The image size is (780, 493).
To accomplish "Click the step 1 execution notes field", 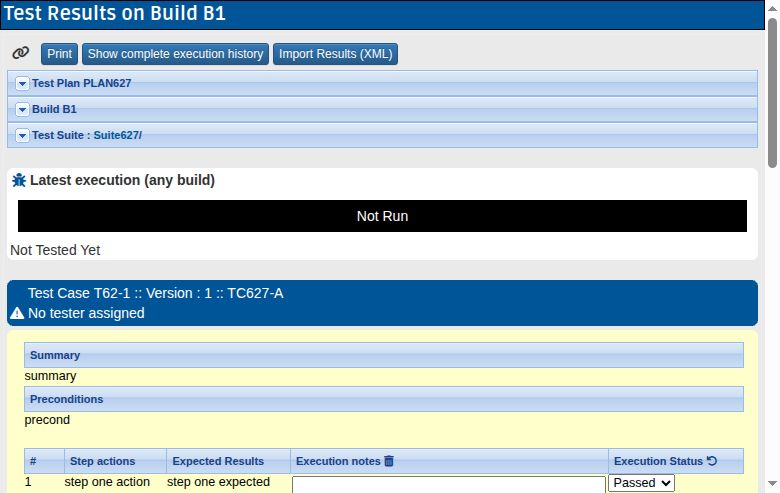I will [449, 485].
